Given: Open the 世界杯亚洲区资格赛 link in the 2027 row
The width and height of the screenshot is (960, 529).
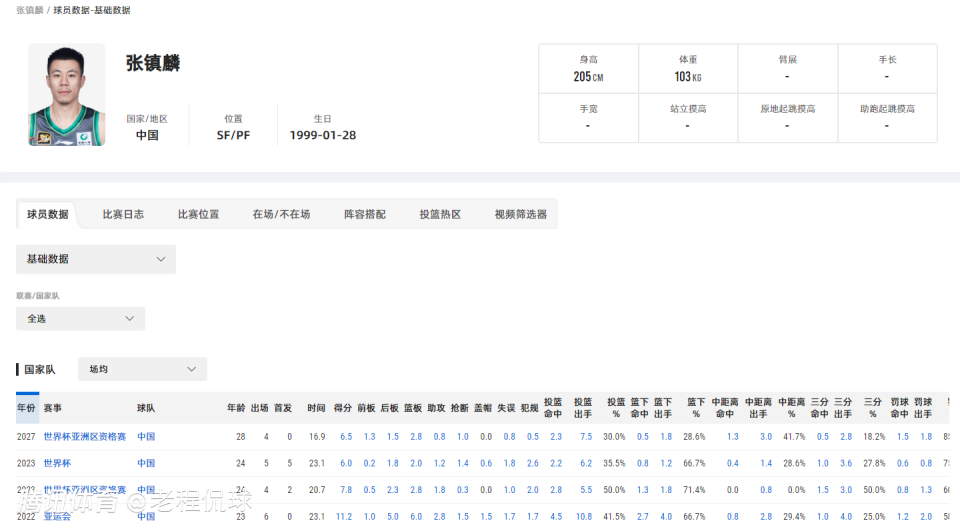Looking at the screenshot, I should click(x=85, y=437).
